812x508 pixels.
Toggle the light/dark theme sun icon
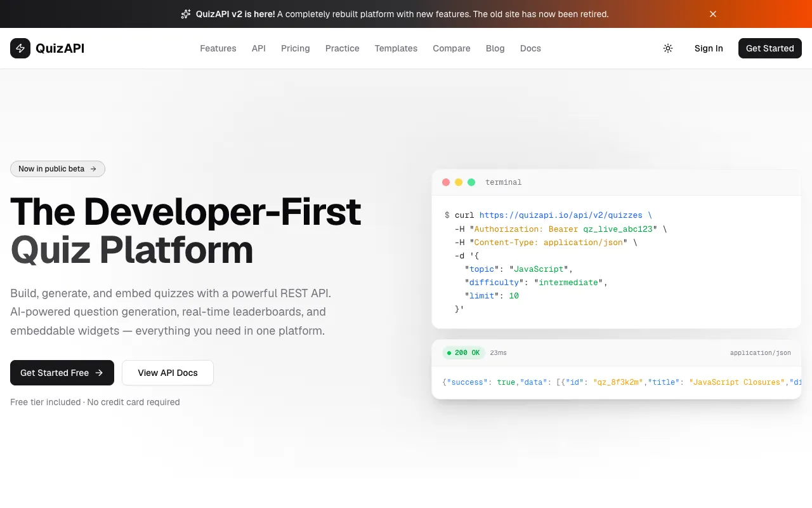(668, 48)
